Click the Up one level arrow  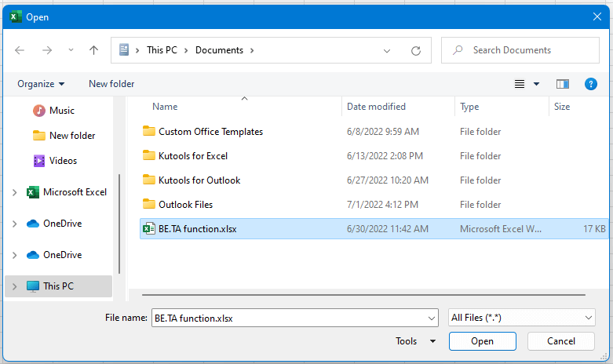94,50
